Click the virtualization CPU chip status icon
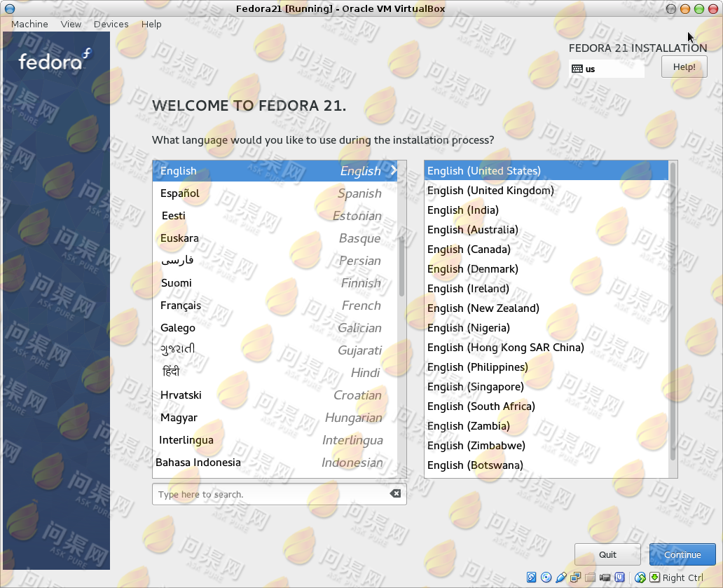The width and height of the screenshot is (723, 588). point(620,577)
